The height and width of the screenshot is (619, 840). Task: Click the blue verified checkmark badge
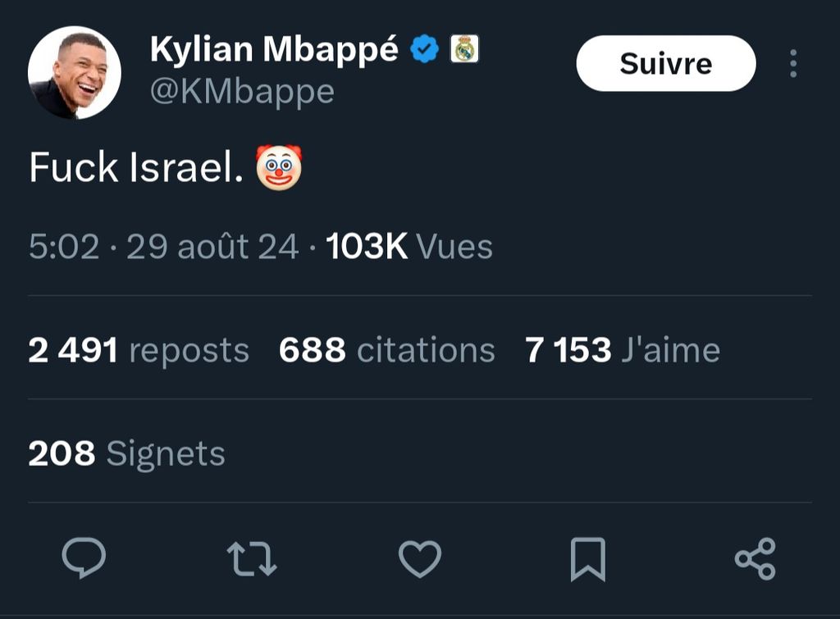tap(424, 51)
